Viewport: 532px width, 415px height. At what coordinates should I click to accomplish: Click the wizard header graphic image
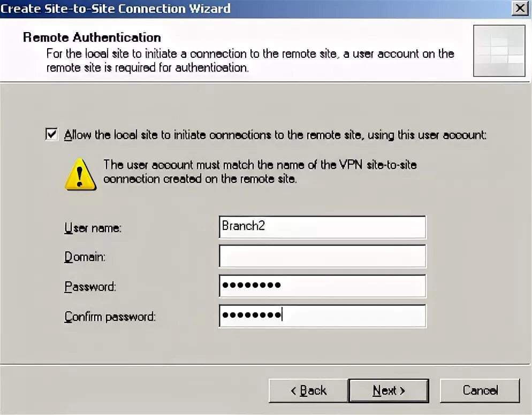tap(499, 50)
